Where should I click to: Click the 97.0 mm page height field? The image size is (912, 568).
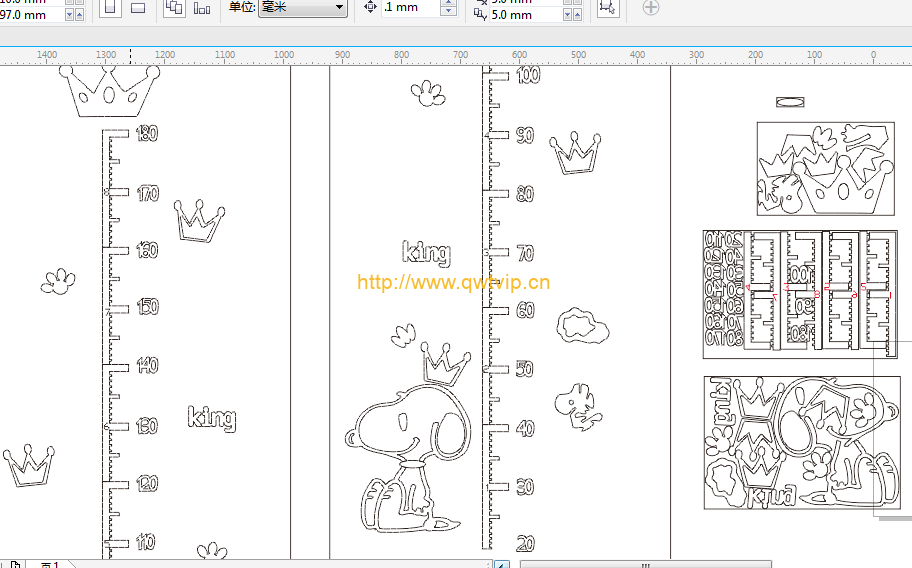click(x=32, y=15)
